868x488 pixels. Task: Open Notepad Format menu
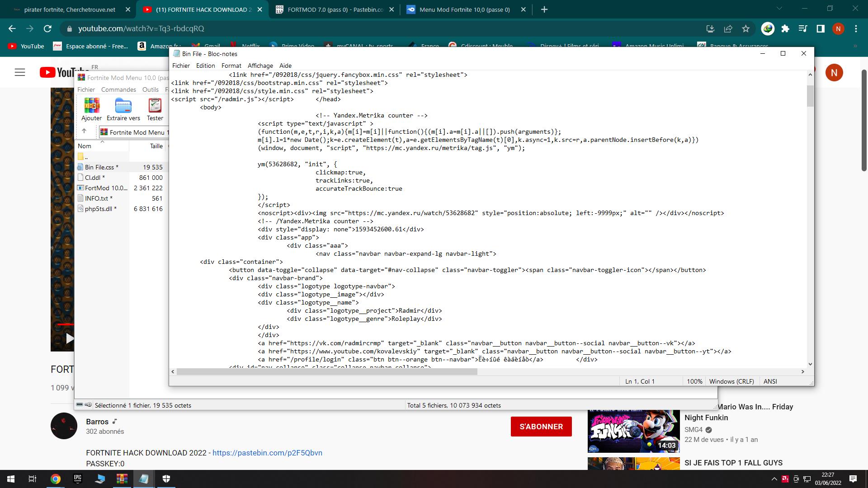(x=231, y=66)
